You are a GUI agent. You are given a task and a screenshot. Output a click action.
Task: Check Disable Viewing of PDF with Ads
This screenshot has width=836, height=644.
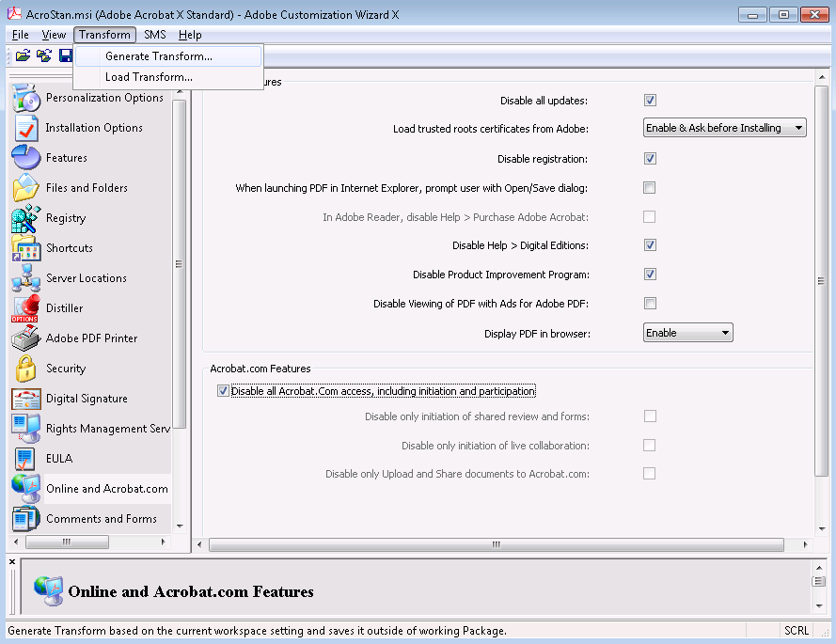[650, 304]
